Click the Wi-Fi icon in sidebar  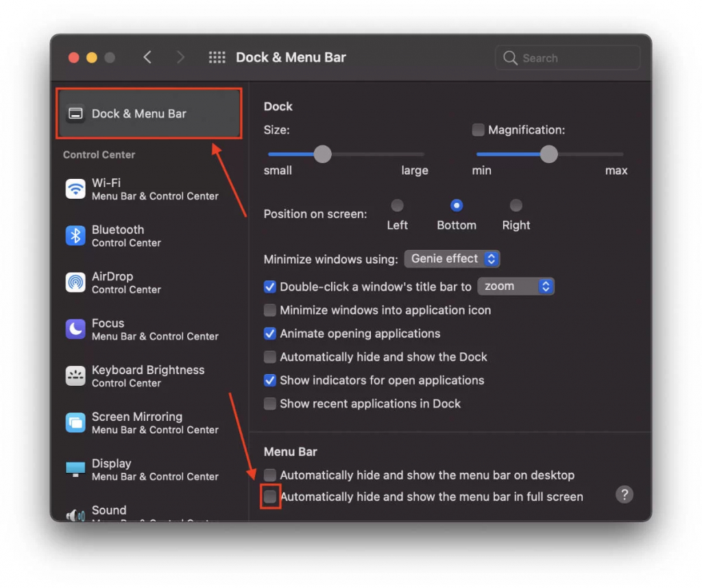coord(75,189)
